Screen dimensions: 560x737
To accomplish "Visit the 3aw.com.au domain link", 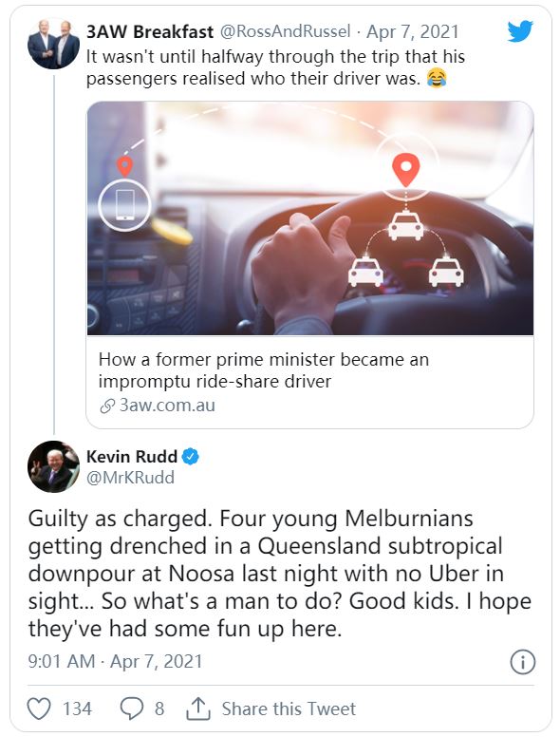I will click(x=167, y=406).
